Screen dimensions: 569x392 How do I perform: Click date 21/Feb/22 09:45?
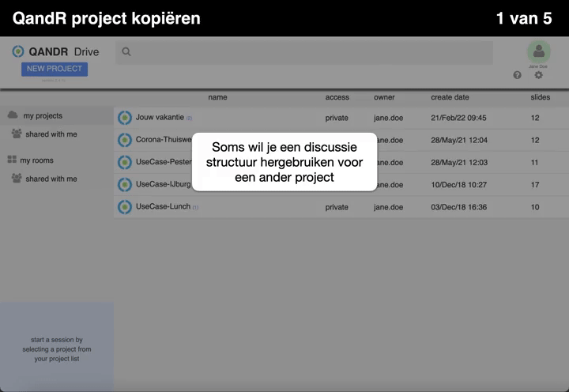pos(458,118)
